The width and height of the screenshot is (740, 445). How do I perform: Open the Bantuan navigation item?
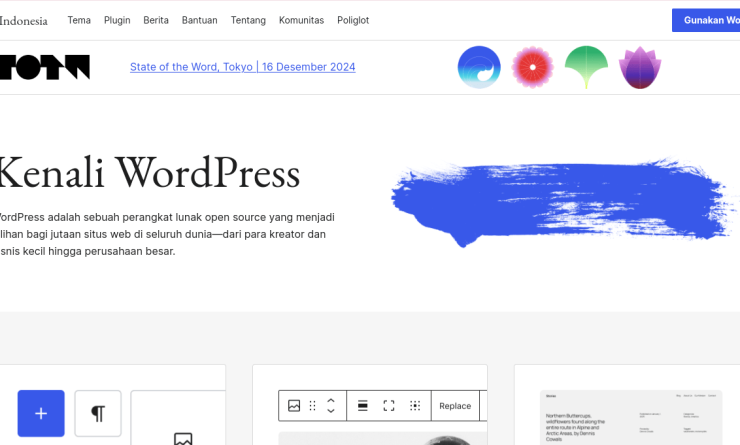(200, 20)
